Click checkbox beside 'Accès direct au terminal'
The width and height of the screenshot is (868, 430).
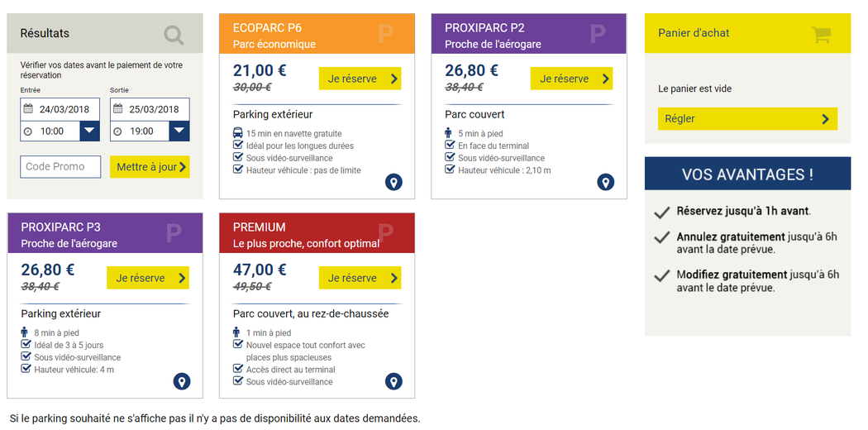[238, 370]
